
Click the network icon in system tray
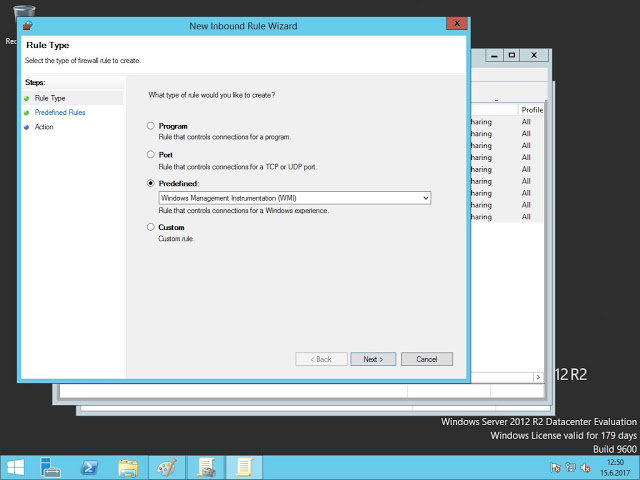[570, 467]
